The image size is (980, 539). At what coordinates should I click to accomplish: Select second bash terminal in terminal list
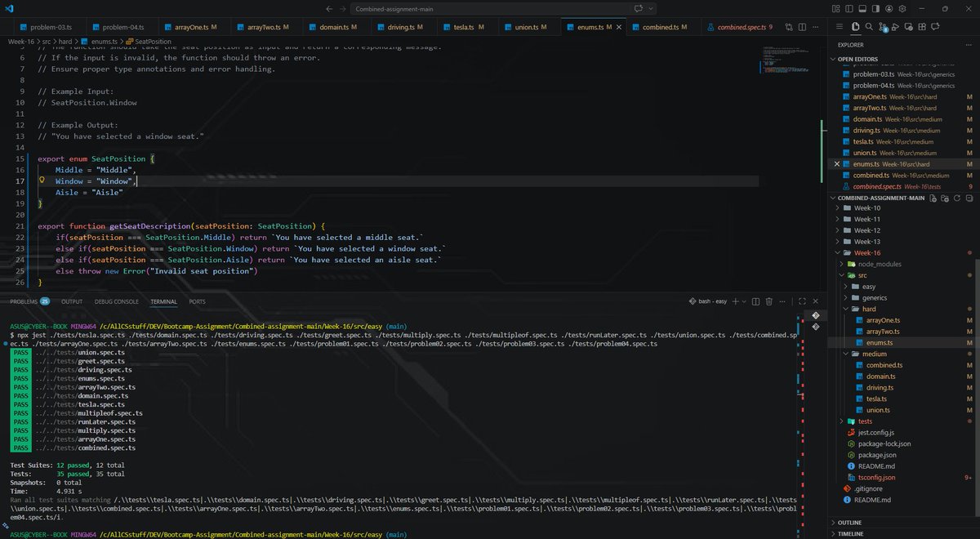point(815,327)
